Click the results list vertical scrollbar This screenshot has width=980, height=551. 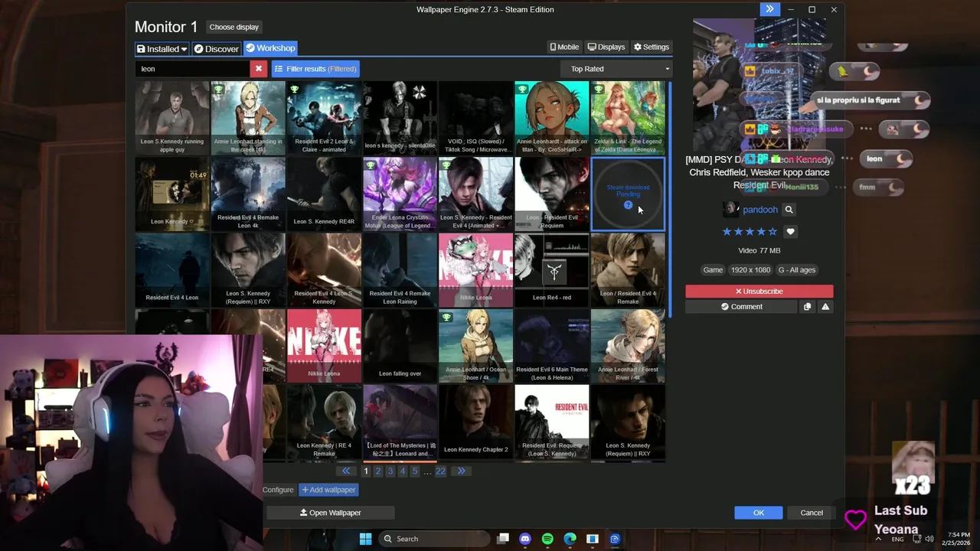tap(670, 199)
